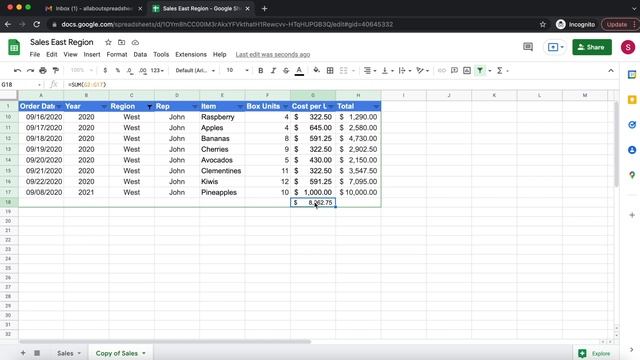Open Google Keep in side panel
The image size is (640, 360).
(x=632, y=100)
